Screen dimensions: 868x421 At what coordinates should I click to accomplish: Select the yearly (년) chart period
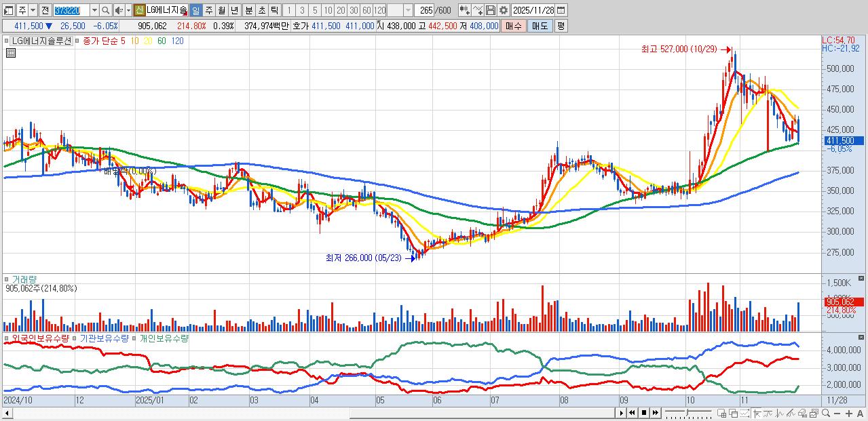tap(234, 10)
